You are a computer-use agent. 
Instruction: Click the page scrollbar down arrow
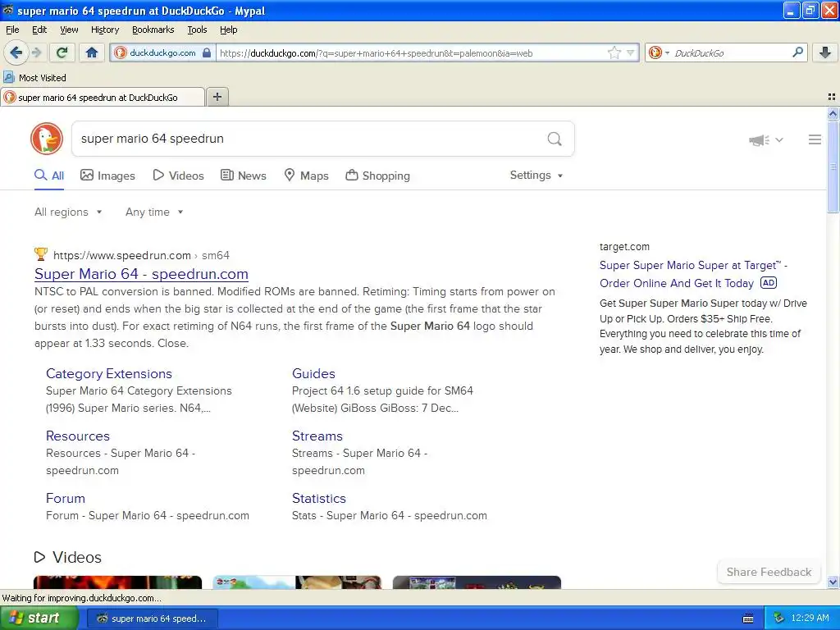(x=833, y=582)
